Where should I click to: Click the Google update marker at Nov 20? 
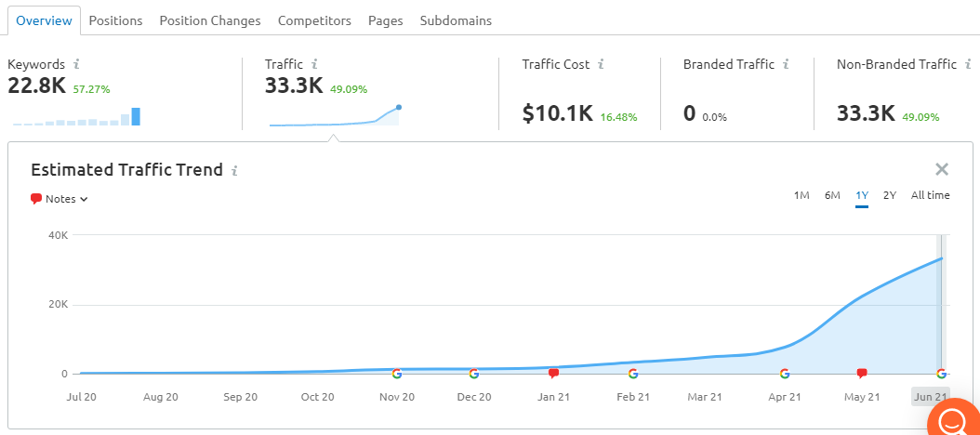click(396, 374)
